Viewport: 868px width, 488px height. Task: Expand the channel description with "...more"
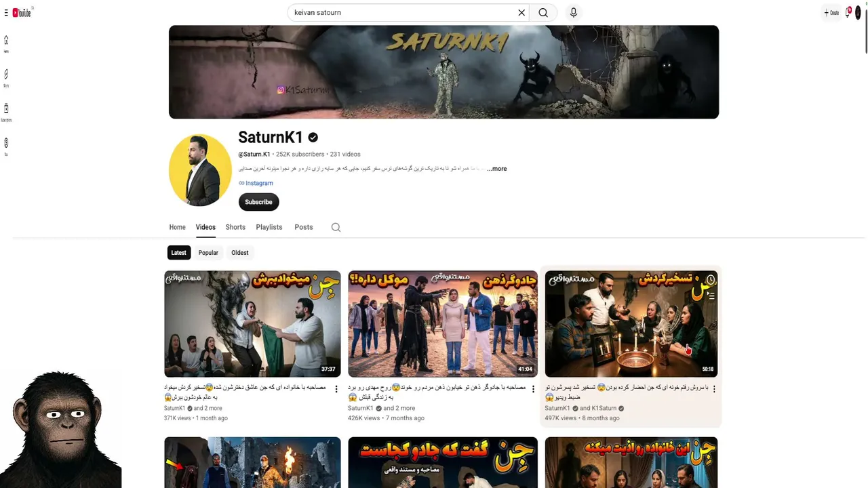[497, 169]
